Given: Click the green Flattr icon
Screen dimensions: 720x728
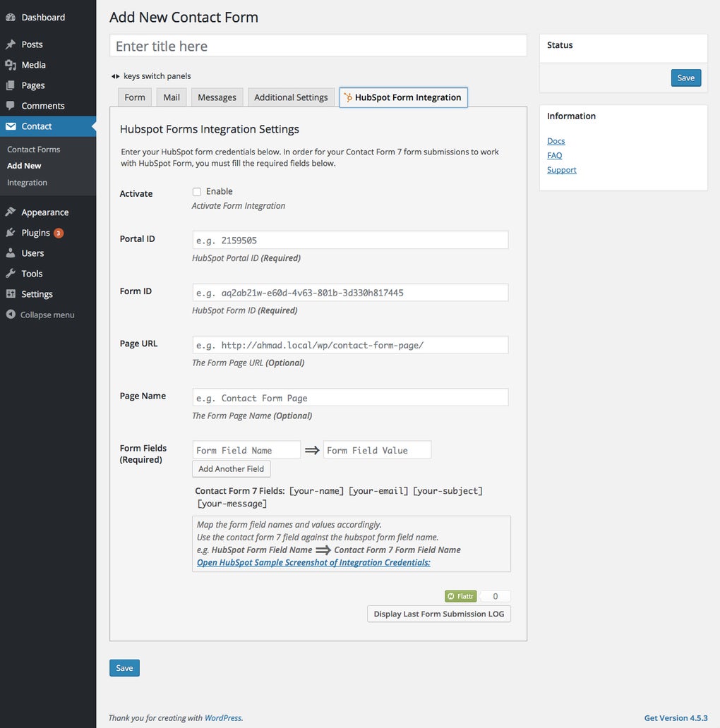Looking at the screenshot, I should coord(460,595).
